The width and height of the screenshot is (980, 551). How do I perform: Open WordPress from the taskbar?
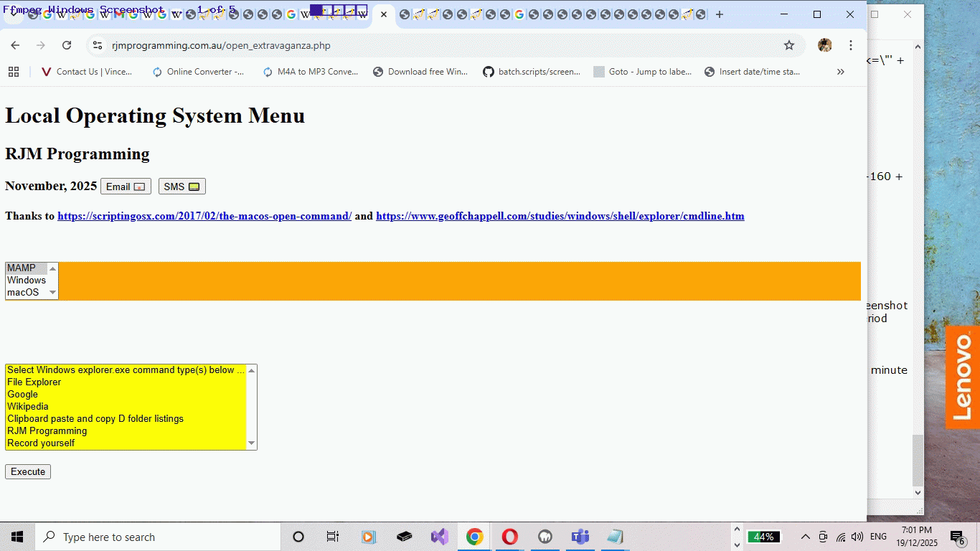(x=545, y=537)
